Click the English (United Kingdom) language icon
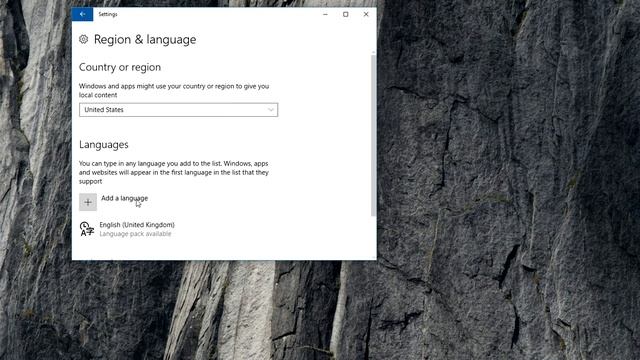The image size is (640, 360). point(87,229)
